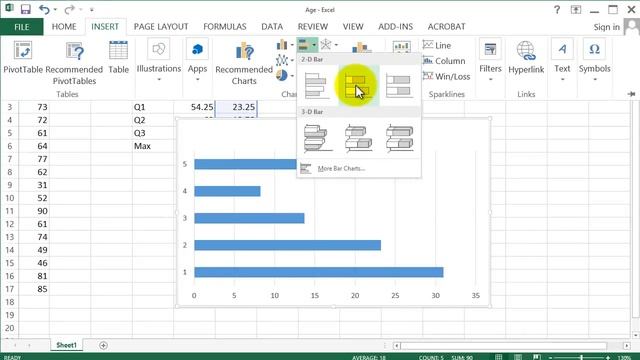
Task: Expand the Column Chart dropdown arrow
Action: pos(292,45)
